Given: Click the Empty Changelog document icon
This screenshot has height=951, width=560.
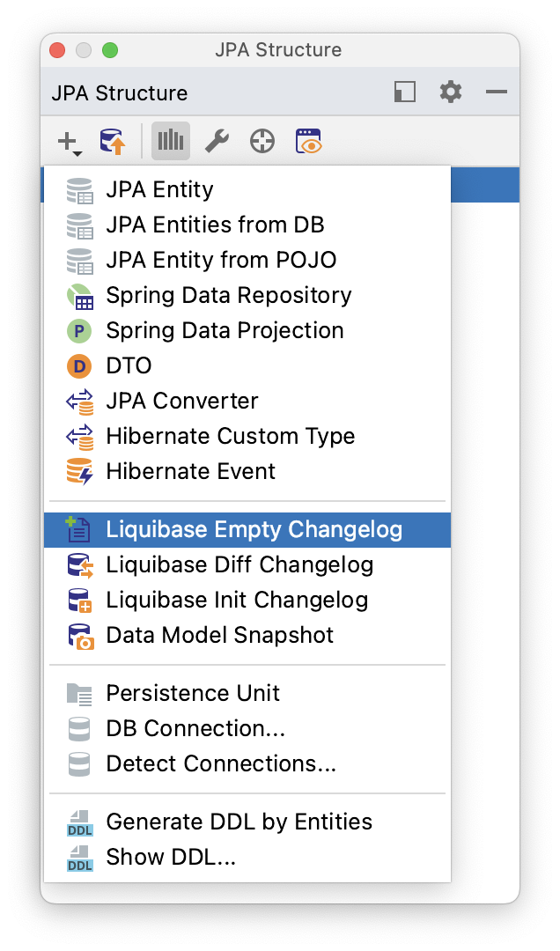Looking at the screenshot, I should click(77, 529).
